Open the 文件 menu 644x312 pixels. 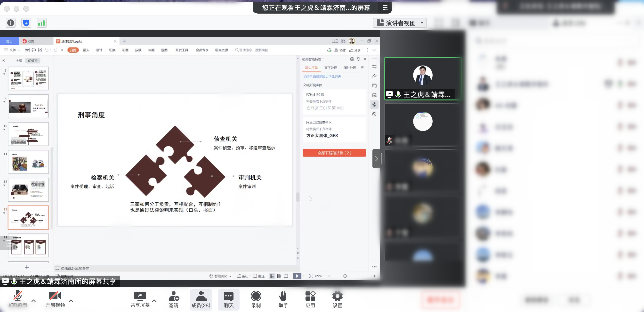12,50
